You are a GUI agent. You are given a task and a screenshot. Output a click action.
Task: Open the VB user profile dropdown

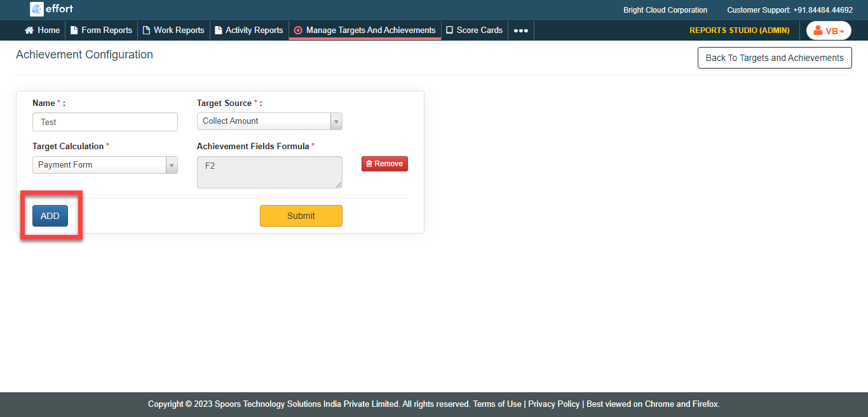pos(829,30)
